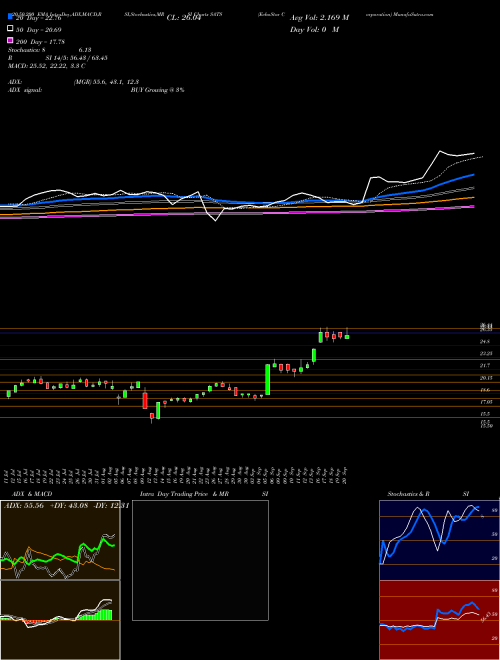
Task: Select the '20 Day = 22.76' legend text
Action: [39, 18]
